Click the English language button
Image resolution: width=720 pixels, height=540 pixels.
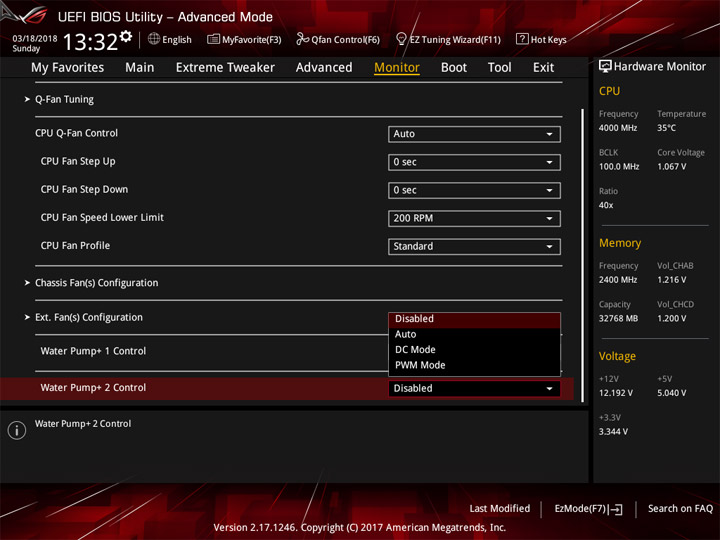coord(170,39)
